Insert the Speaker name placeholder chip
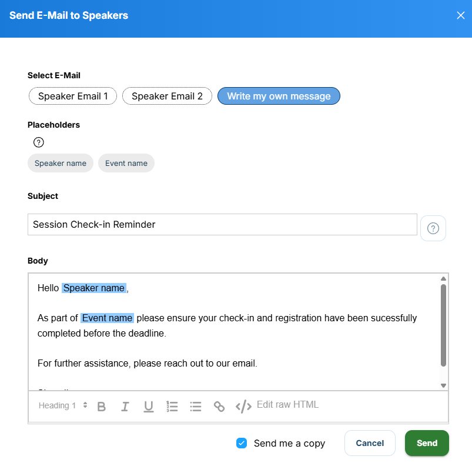472x476 pixels. (61, 163)
